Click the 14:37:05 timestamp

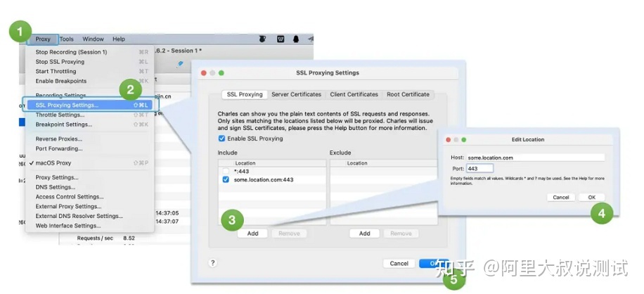click(167, 213)
